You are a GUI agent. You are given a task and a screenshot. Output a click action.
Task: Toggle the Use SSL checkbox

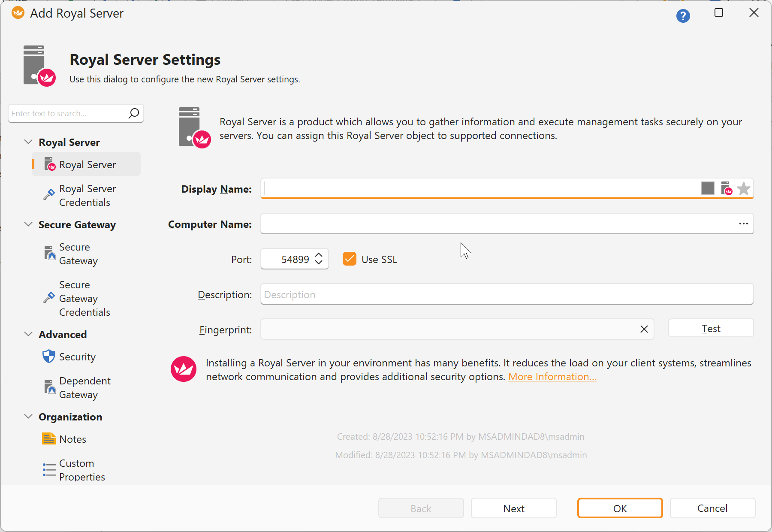[x=350, y=259]
